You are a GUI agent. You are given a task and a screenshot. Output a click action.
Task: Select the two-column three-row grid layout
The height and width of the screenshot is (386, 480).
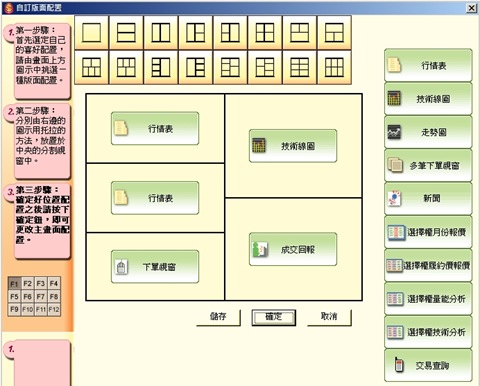tap(299, 67)
